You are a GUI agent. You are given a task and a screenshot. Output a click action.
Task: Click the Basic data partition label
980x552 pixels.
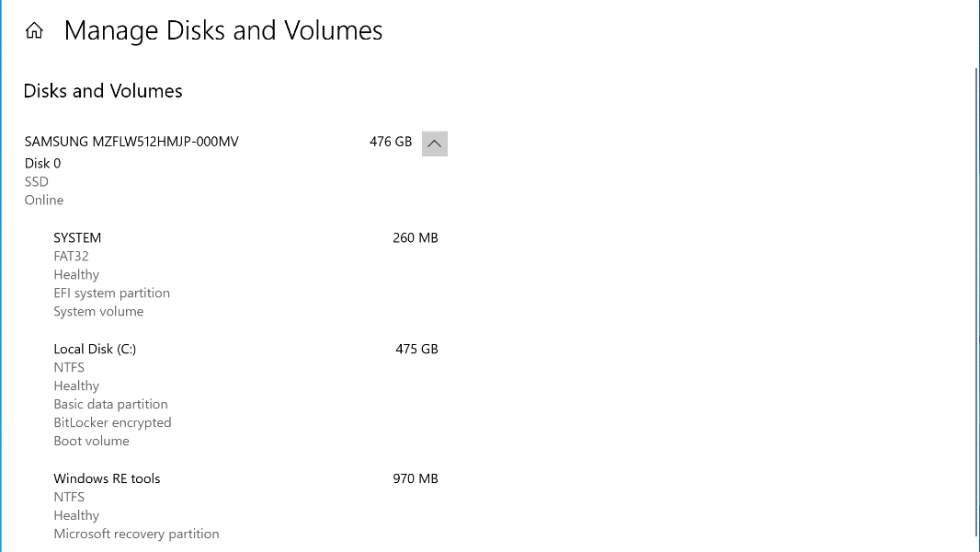pyautogui.click(x=110, y=404)
